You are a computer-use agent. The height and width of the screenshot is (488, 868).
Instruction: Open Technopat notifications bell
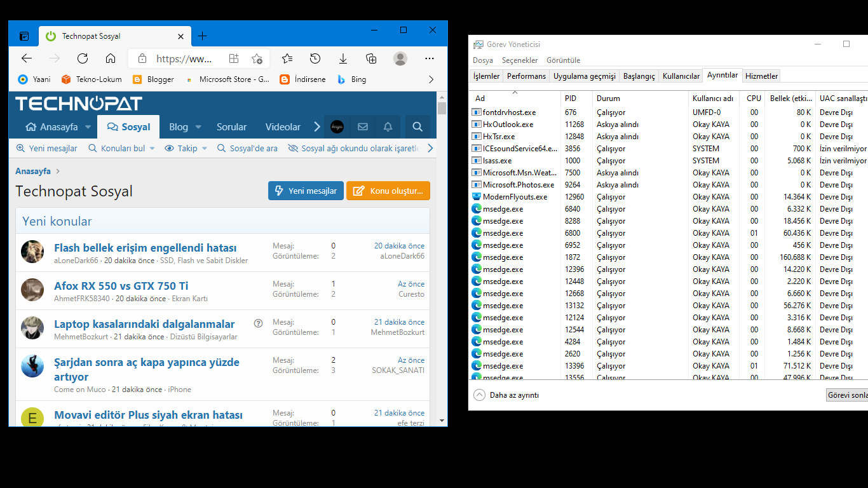[388, 127]
